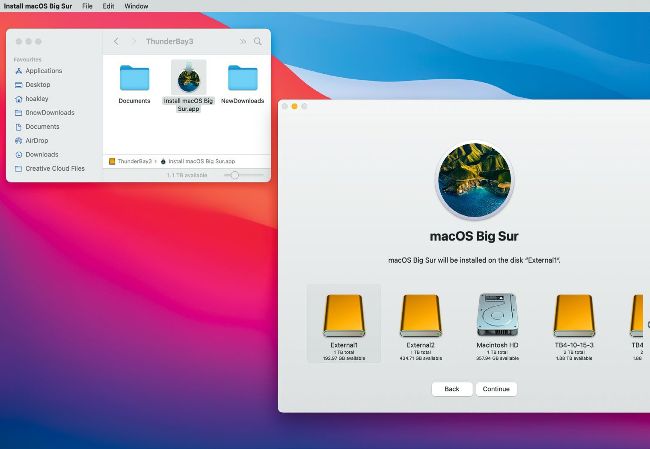The width and height of the screenshot is (650, 449).
Task: Click the Finder search magnifier icon
Action: (x=258, y=41)
